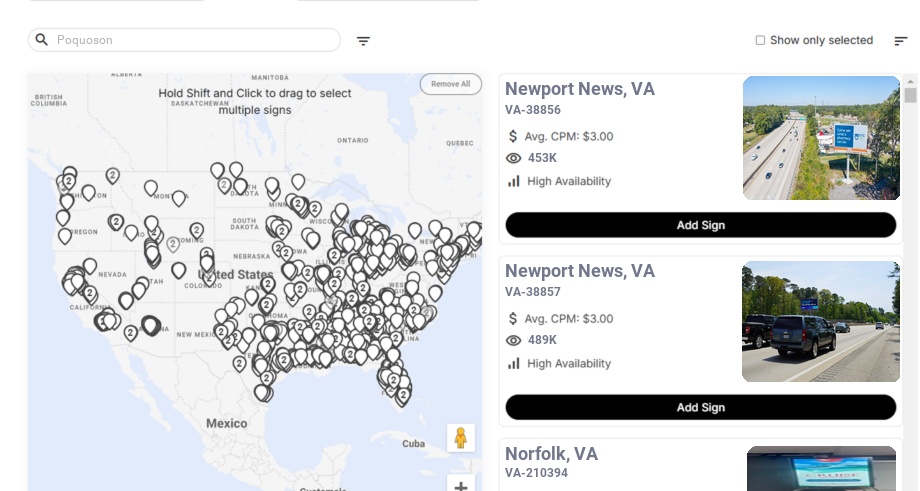Screen dimensions: 920x491
Task: Click the availability bars icon for VA-38857
Action: [514, 363]
